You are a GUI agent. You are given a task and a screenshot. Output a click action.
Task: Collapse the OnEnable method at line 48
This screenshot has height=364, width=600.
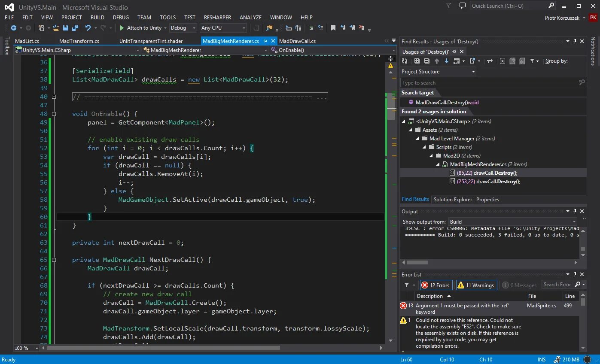(54, 114)
